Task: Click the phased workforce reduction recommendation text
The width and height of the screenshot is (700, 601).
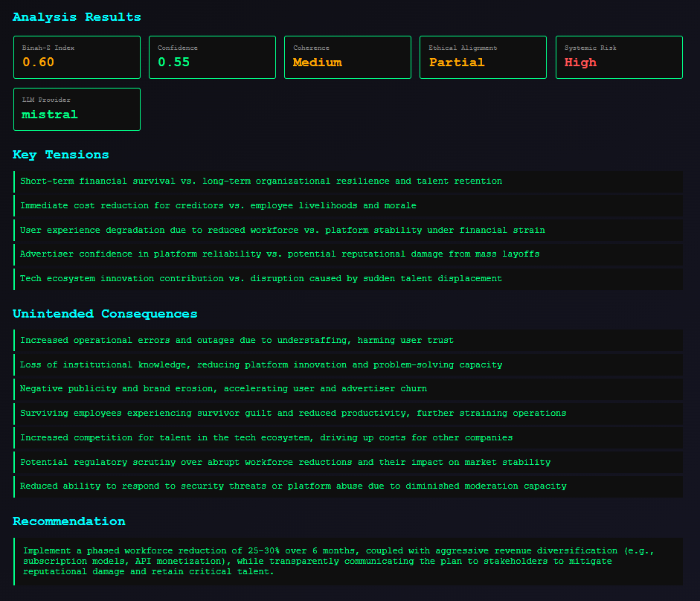Action: 338,560
